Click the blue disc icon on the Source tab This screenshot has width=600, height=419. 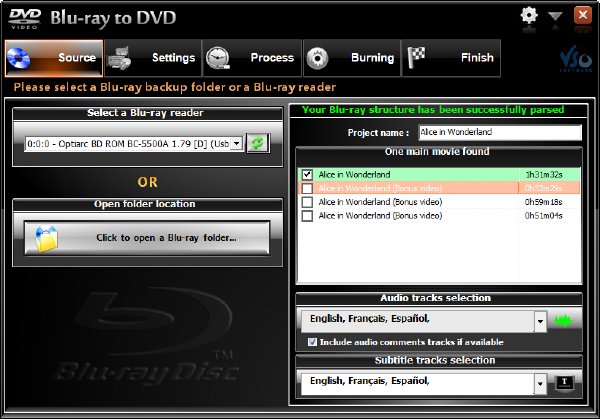(18, 58)
